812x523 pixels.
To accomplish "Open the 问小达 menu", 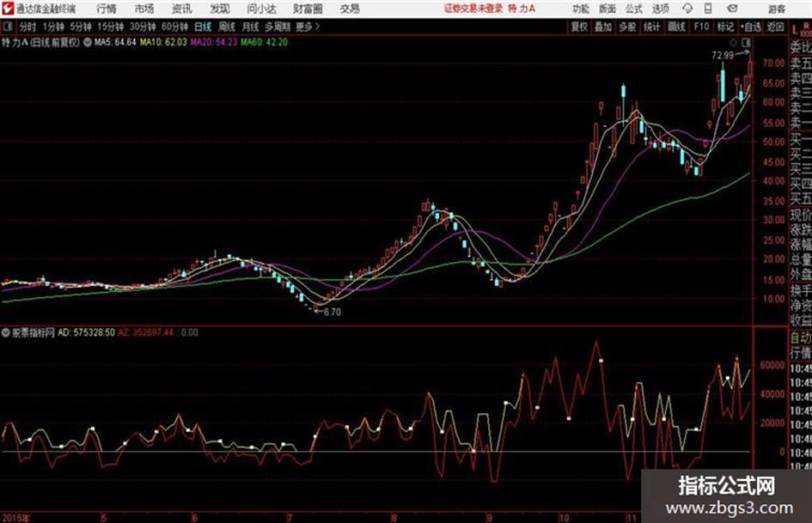I will (261, 9).
